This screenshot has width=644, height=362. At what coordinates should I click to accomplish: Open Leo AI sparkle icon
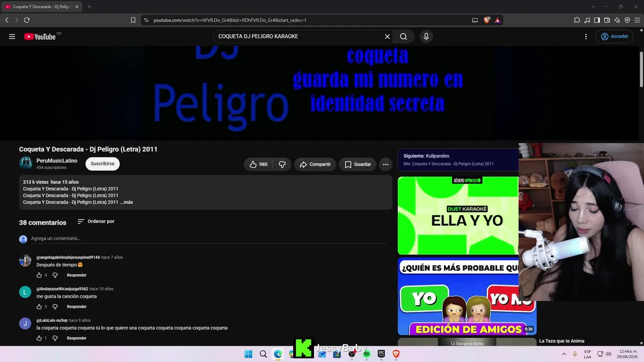coord(617,20)
